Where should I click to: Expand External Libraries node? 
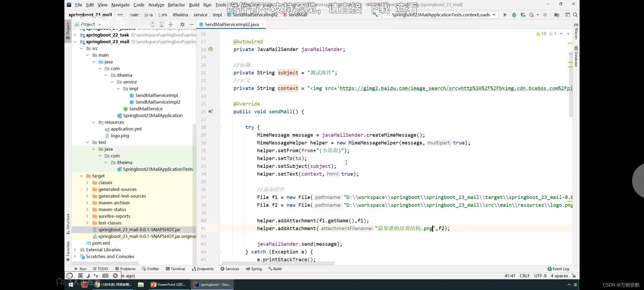pos(75,250)
